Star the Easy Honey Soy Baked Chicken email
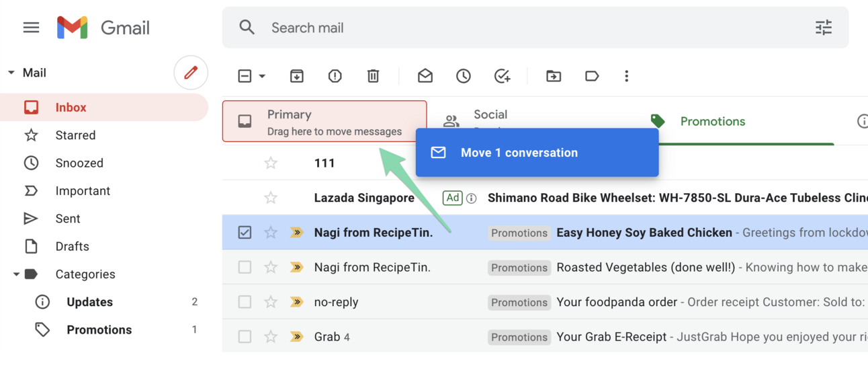 click(271, 233)
